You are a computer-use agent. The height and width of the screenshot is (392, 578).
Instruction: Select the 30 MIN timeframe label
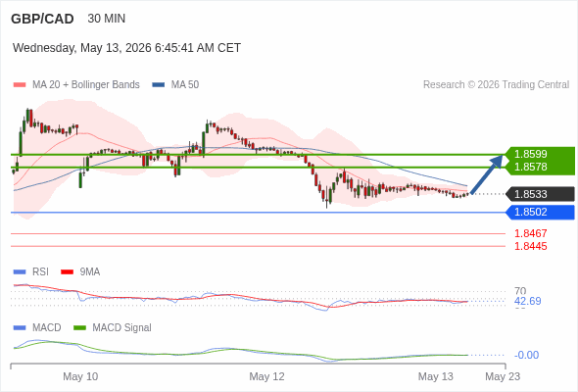(x=107, y=19)
